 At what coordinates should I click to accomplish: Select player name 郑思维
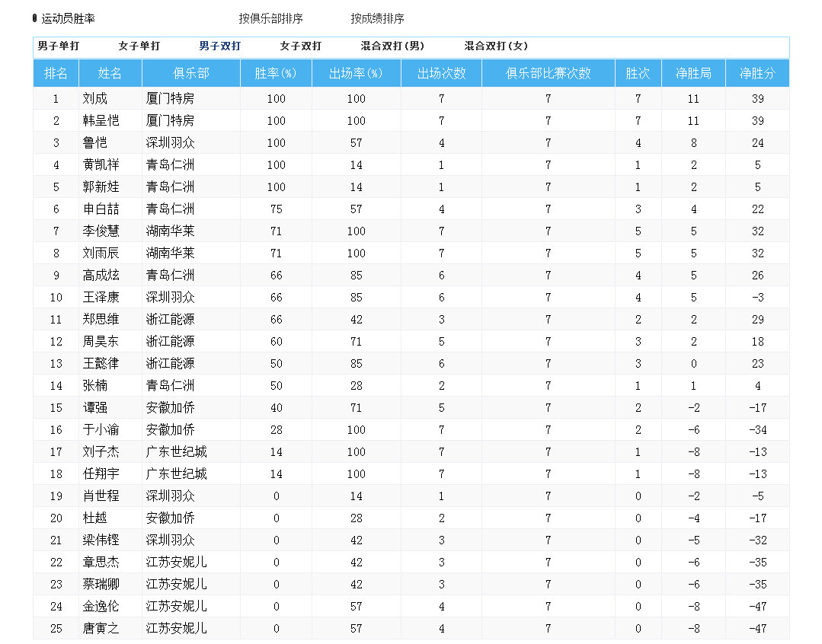click(x=101, y=319)
